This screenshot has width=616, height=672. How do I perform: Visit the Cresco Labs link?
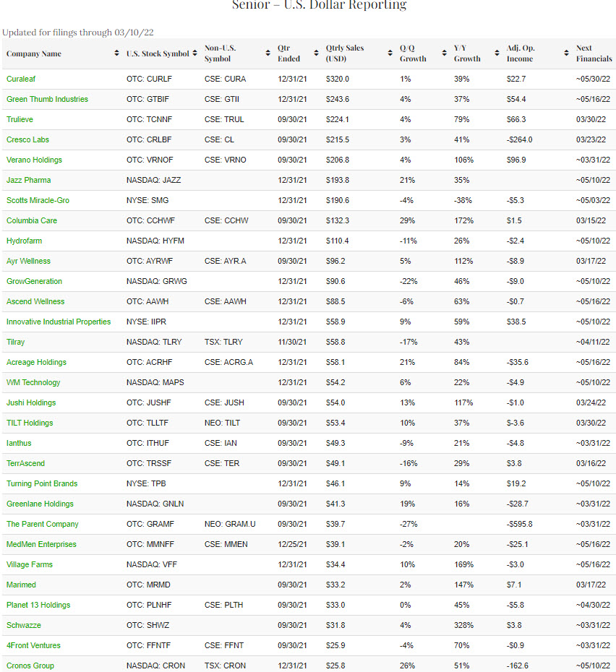click(x=27, y=139)
